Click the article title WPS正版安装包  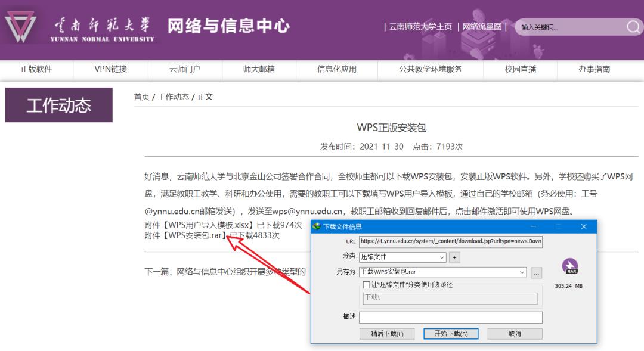tap(391, 128)
